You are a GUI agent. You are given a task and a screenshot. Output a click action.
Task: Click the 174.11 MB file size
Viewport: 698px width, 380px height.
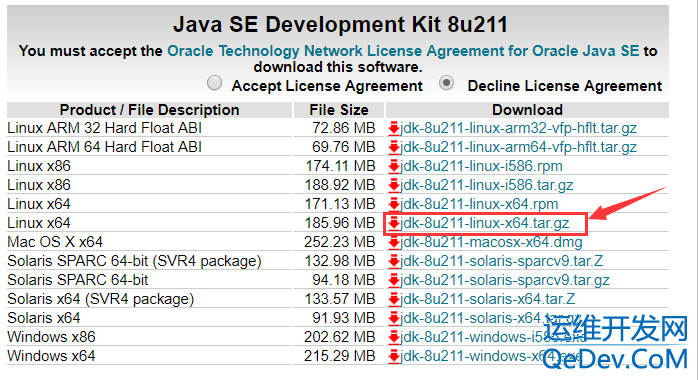pos(341,166)
